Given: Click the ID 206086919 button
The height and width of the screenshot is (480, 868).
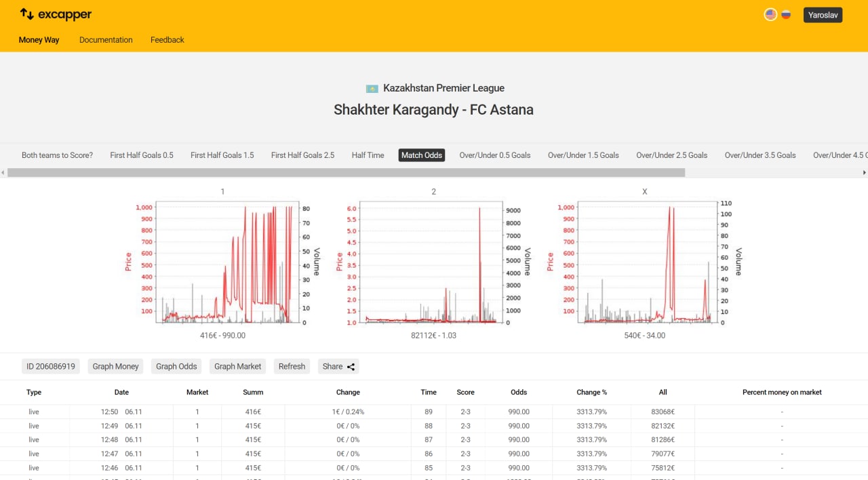Looking at the screenshot, I should (51, 367).
